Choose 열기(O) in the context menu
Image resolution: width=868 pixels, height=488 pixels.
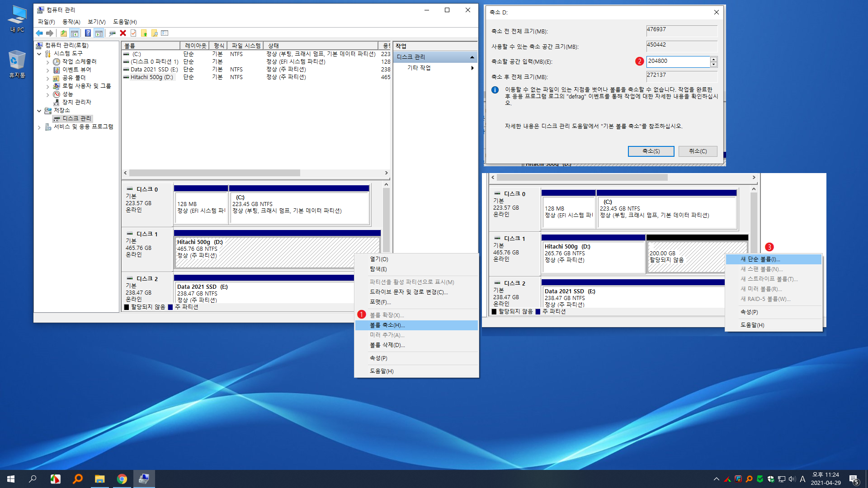pyautogui.click(x=416, y=259)
